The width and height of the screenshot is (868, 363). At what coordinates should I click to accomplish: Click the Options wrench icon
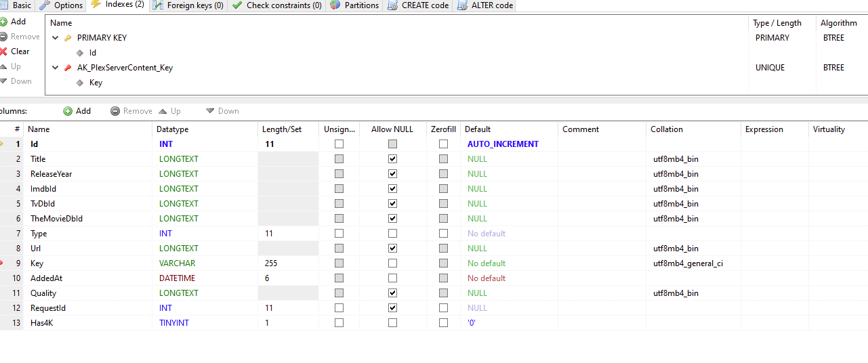[45, 5]
